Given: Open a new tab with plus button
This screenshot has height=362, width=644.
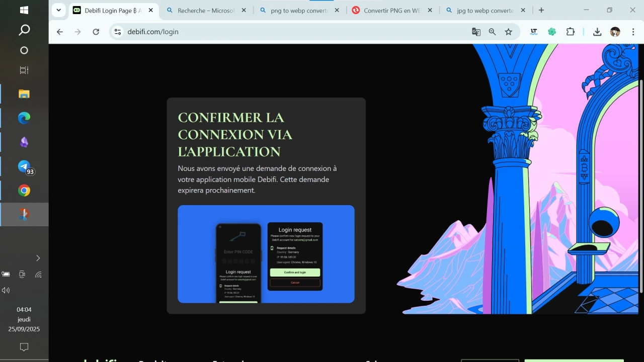Looking at the screenshot, I should pos(541,10).
